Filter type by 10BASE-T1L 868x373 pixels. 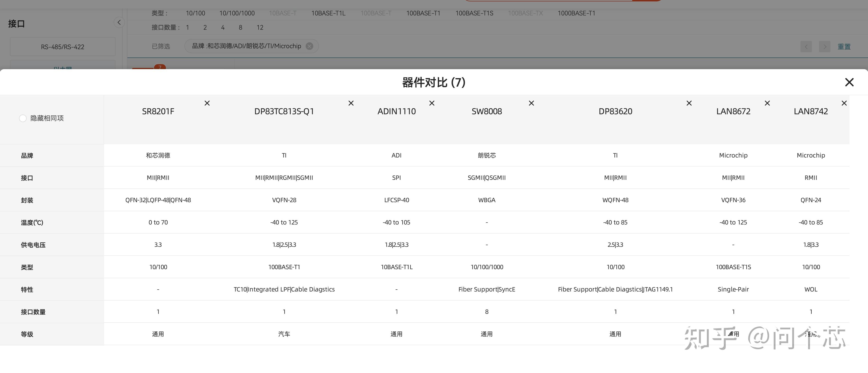click(328, 13)
